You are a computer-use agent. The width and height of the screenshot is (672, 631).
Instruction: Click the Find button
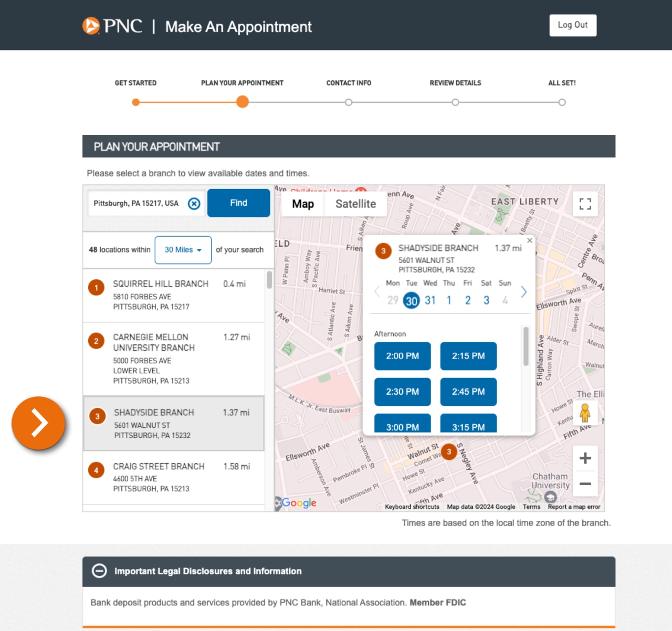[238, 203]
